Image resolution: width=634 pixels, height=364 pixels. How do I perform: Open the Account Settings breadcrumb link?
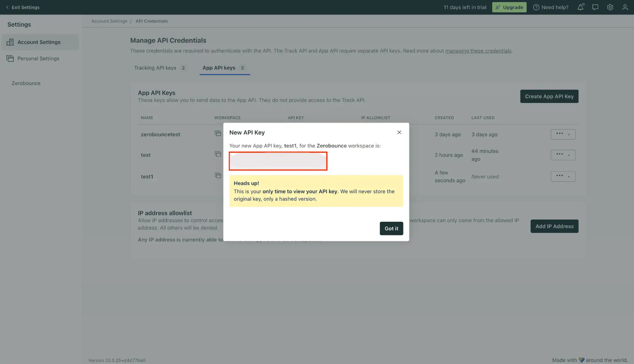click(x=109, y=21)
